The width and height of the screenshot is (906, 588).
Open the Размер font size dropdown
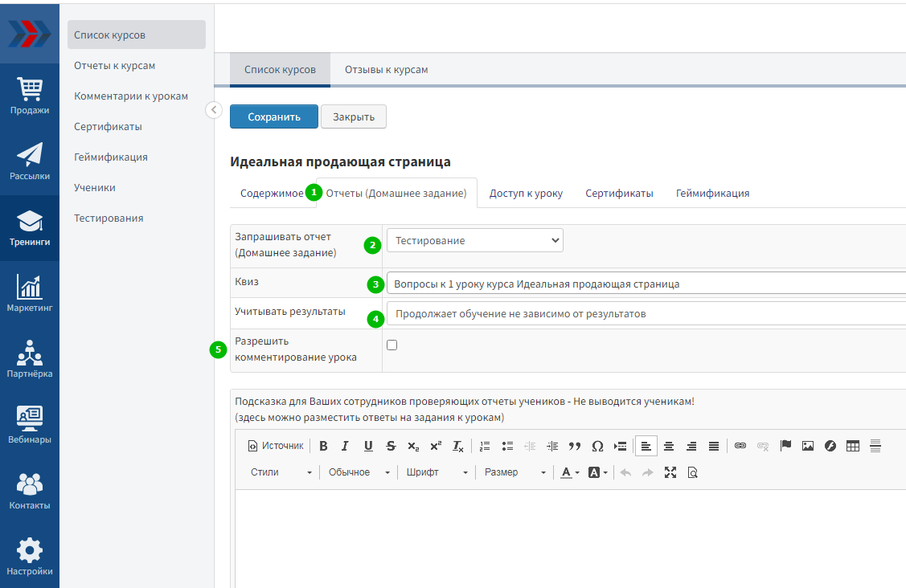(x=514, y=472)
